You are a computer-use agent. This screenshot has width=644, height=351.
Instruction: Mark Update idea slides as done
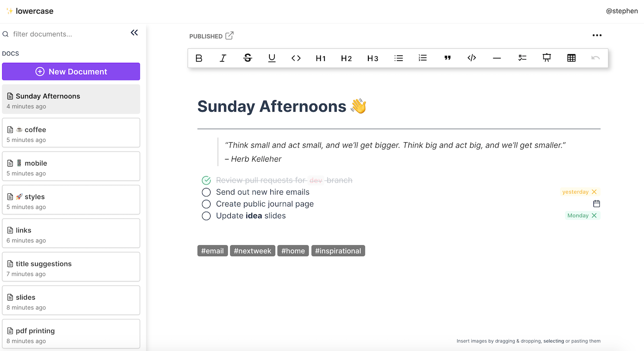tap(206, 216)
